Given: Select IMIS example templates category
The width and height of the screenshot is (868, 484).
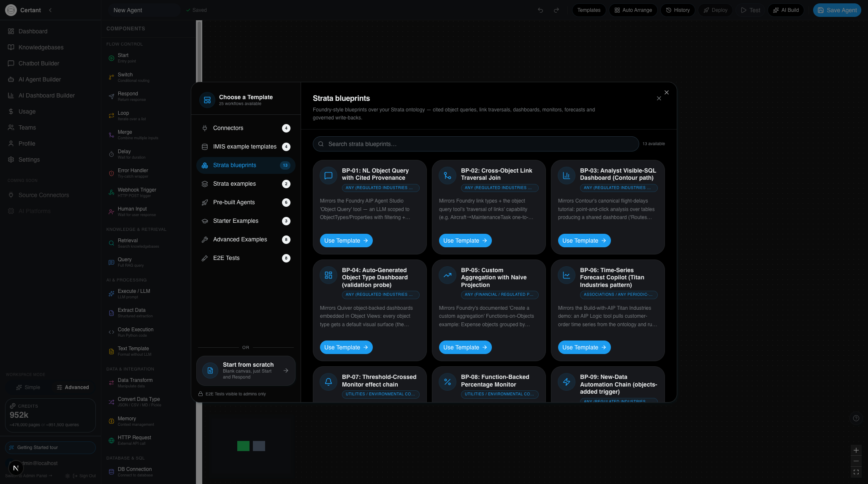Looking at the screenshot, I should 246,146.
